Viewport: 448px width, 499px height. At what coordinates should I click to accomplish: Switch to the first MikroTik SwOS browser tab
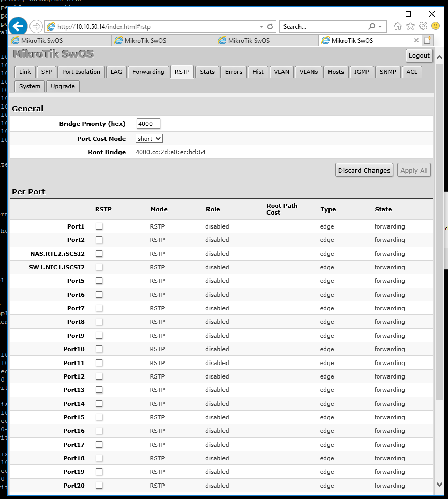pos(60,41)
